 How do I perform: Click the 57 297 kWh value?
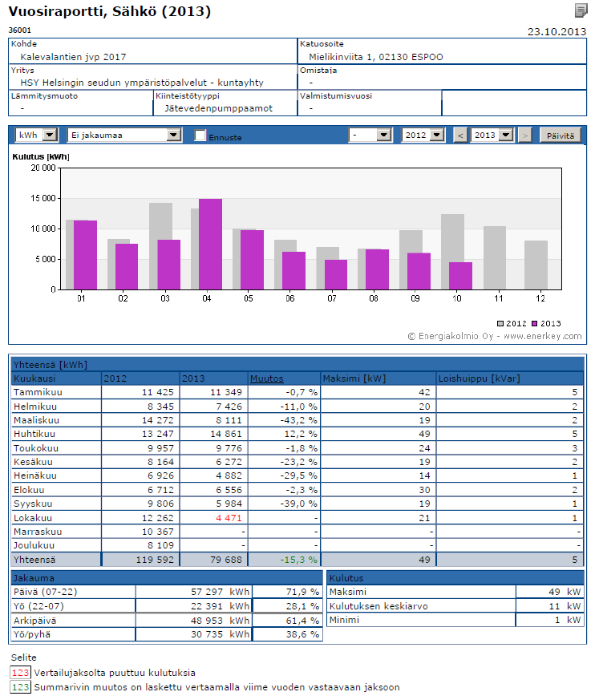tap(220, 592)
